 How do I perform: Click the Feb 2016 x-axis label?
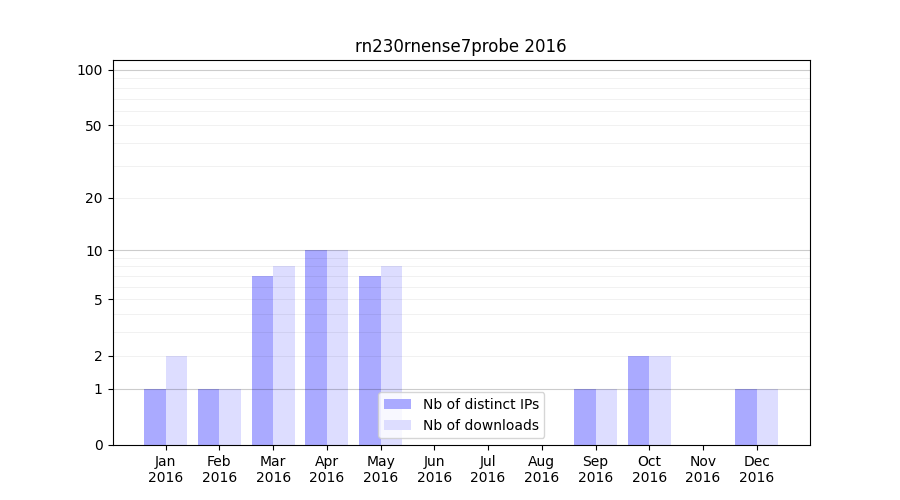click(x=219, y=469)
